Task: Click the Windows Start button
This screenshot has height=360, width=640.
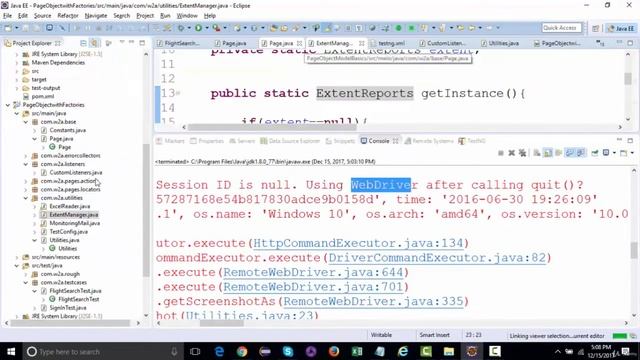Action: (x=11, y=351)
